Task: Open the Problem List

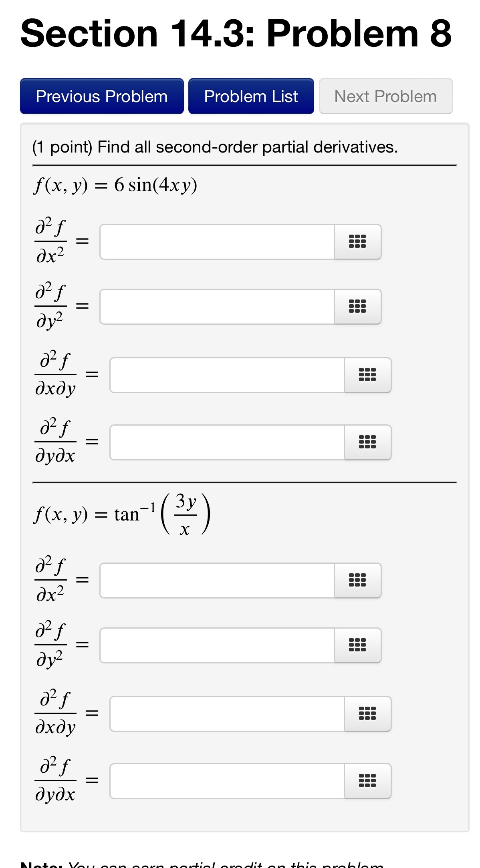Action: point(251,96)
